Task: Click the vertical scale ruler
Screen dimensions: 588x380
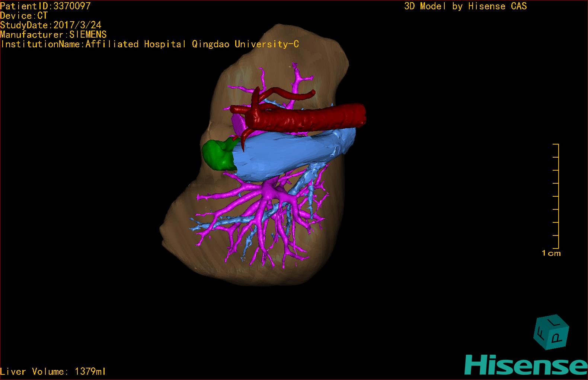Action: click(x=558, y=196)
